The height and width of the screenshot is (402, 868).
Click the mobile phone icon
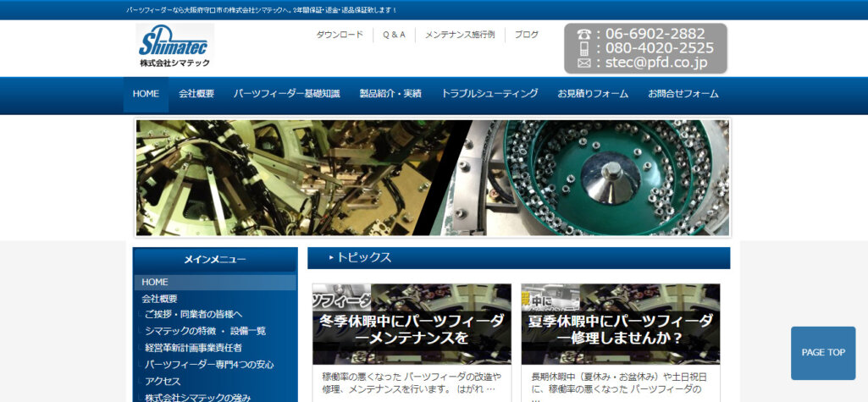pos(583,48)
